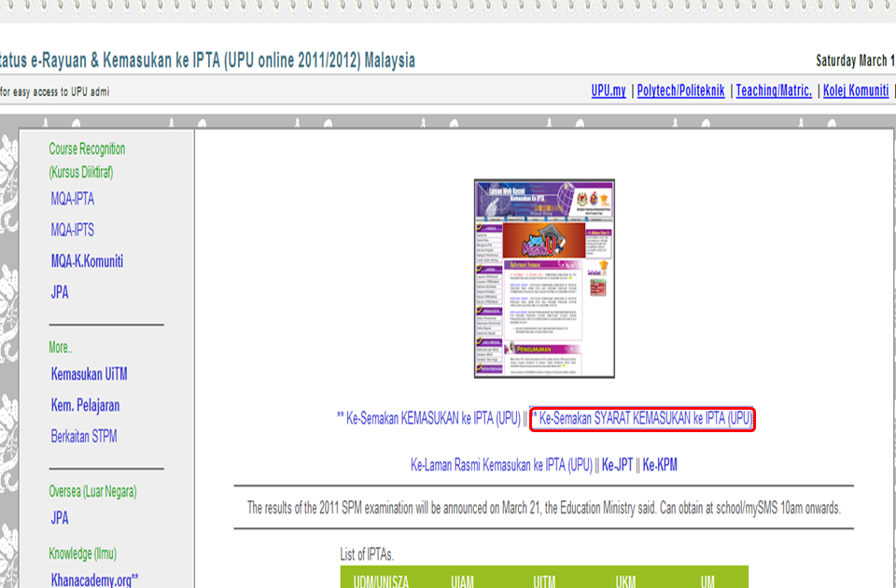Viewport: 896px width, 588px height.
Task: Click the 'for easy access to UPU' tagline
Action: (54, 91)
